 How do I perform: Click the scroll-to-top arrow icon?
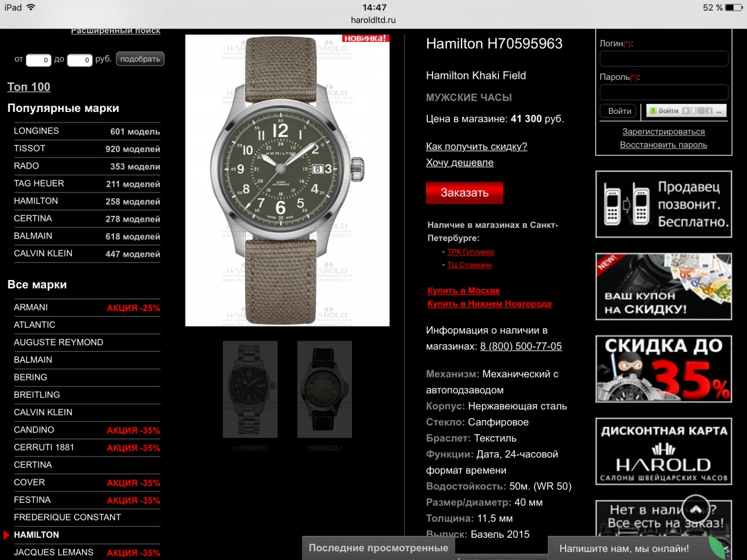696,509
